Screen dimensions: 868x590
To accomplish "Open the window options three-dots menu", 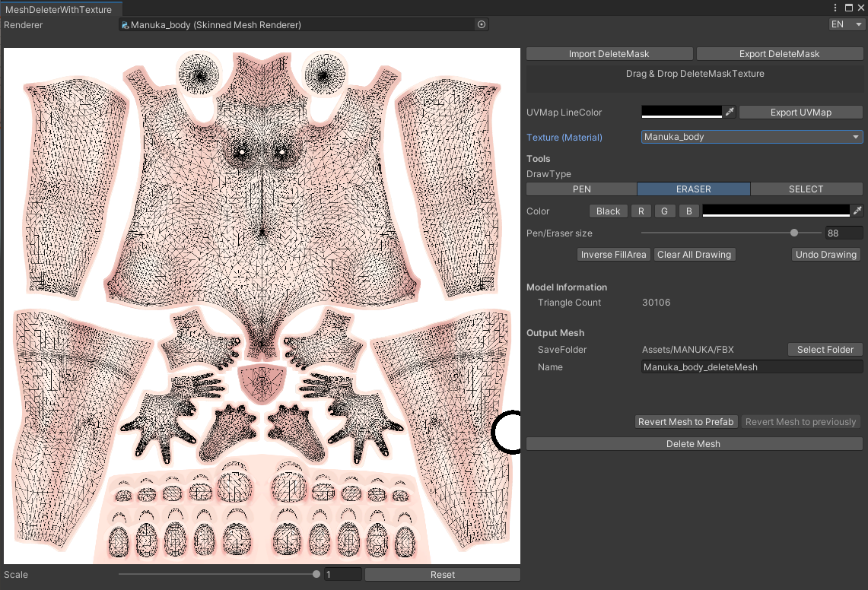I will click(x=835, y=7).
